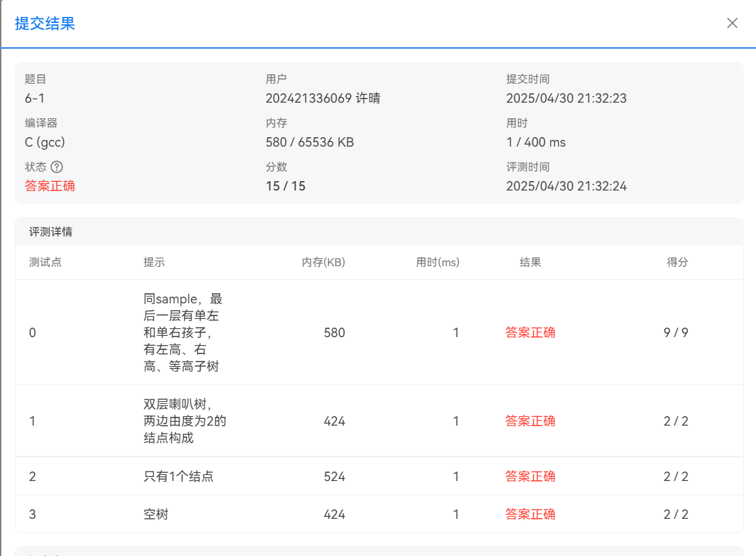Click 答案正确 result for test point 0

pyautogui.click(x=530, y=332)
